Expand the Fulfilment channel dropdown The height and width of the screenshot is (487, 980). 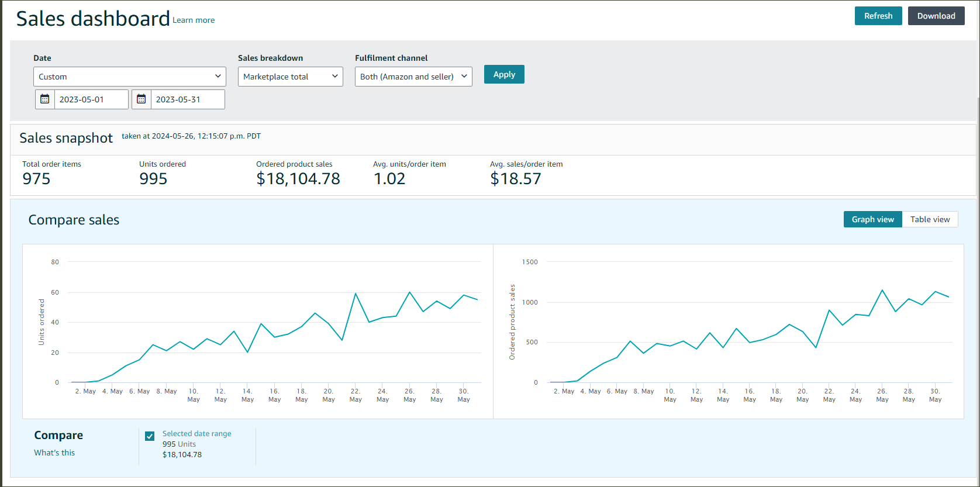coord(413,77)
